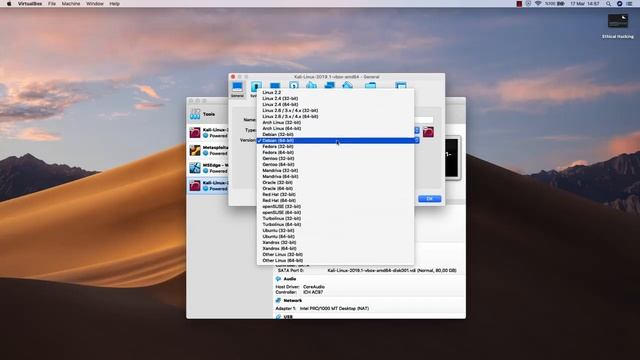The height and width of the screenshot is (360, 640).
Task: Open the Display settings monitor icon
Action: coord(275,86)
